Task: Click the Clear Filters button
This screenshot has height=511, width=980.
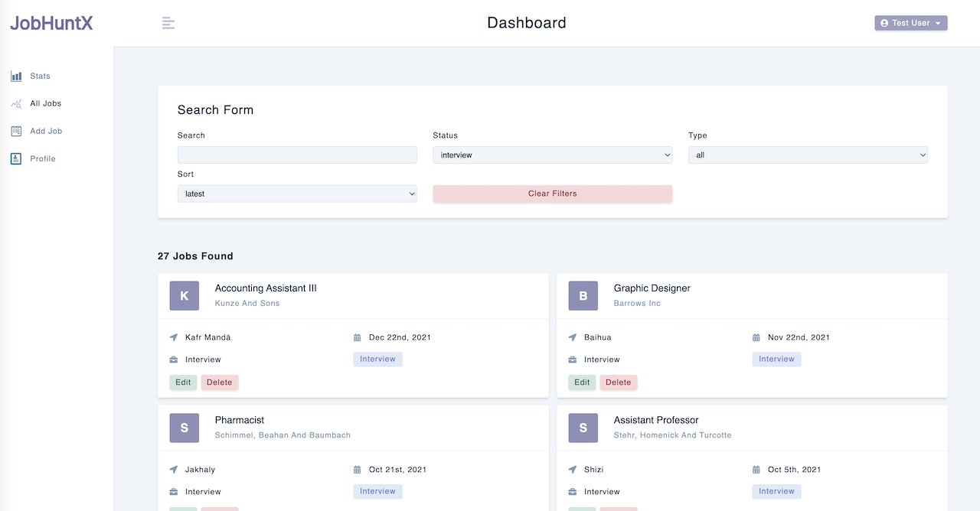Action: [x=552, y=194]
